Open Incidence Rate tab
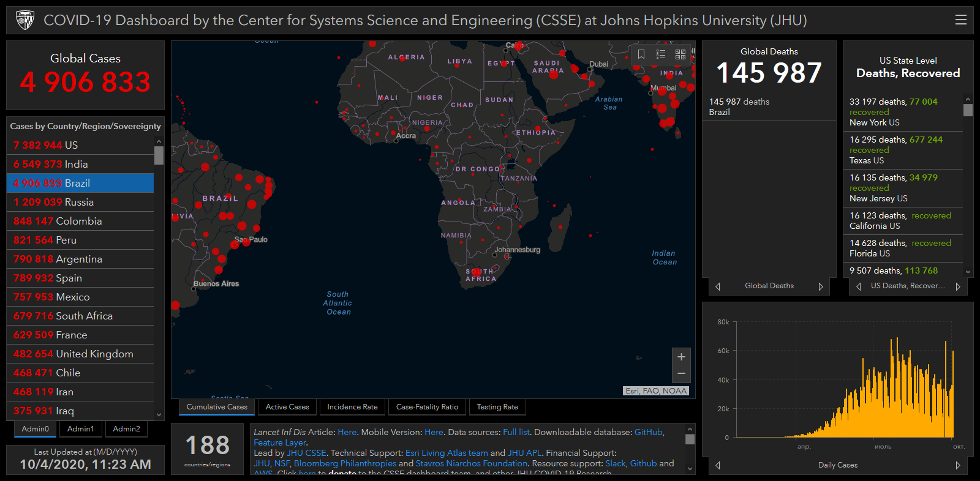Image resolution: width=980 pixels, height=481 pixels. tap(352, 407)
